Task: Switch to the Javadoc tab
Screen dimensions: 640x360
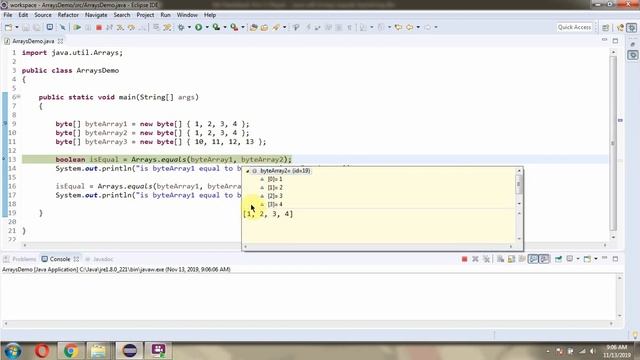Action: pyautogui.click(x=99, y=259)
